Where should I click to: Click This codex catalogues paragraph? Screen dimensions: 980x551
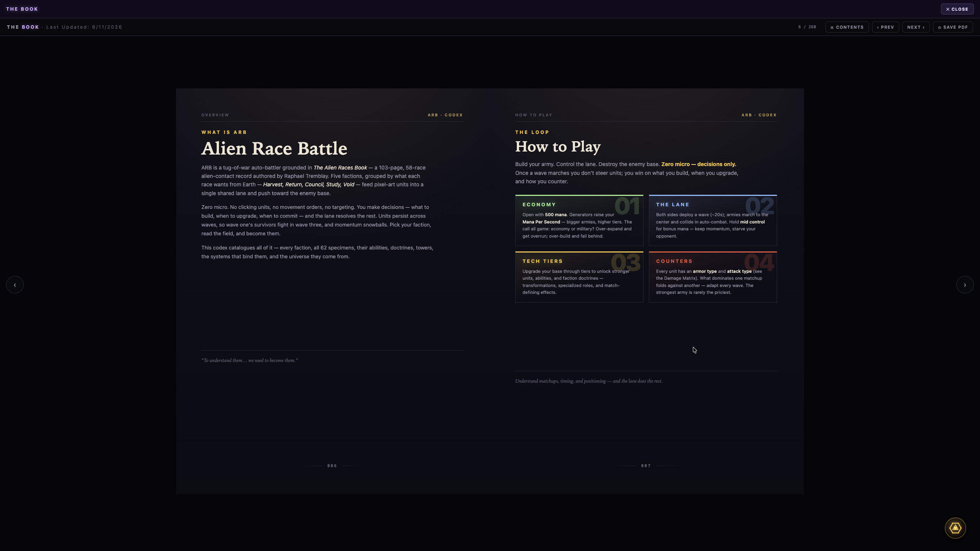(x=317, y=252)
